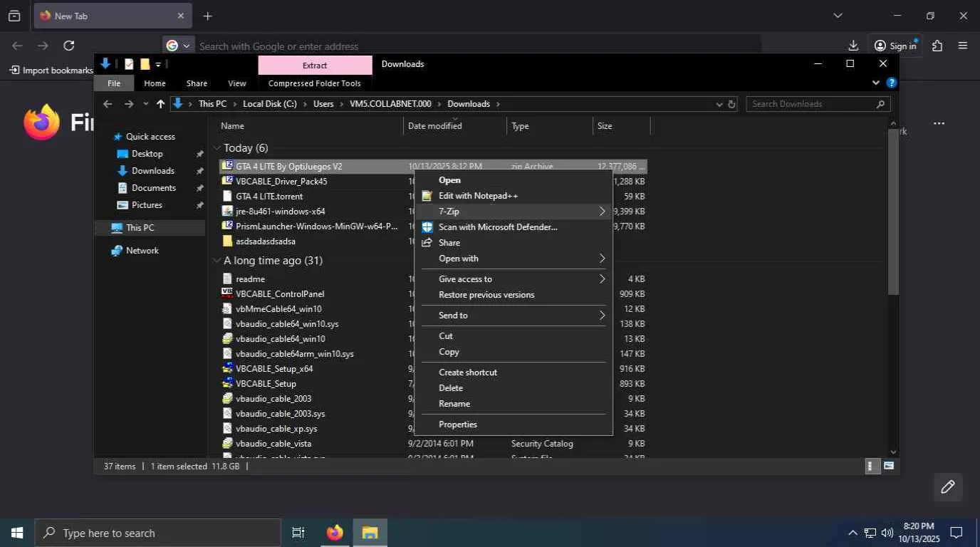Click the Notepad++ icon in context menu
The width and height of the screenshot is (980, 547).
point(427,196)
